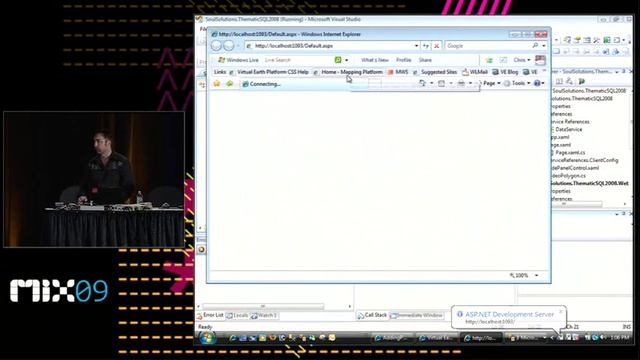Click in the Google search box

tap(488, 46)
